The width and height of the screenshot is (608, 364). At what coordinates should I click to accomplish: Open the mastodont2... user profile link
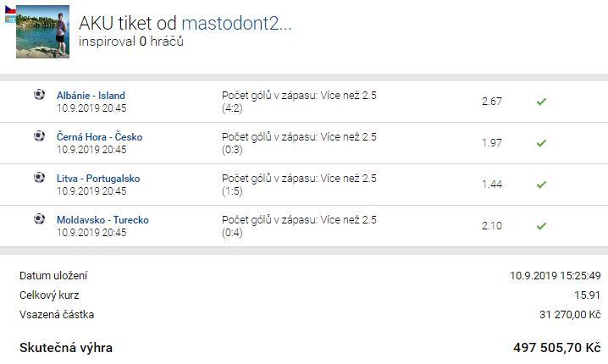coord(236,23)
